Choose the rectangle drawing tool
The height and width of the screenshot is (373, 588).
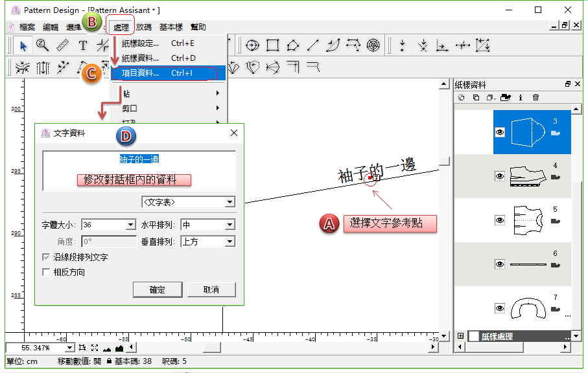coord(273,45)
